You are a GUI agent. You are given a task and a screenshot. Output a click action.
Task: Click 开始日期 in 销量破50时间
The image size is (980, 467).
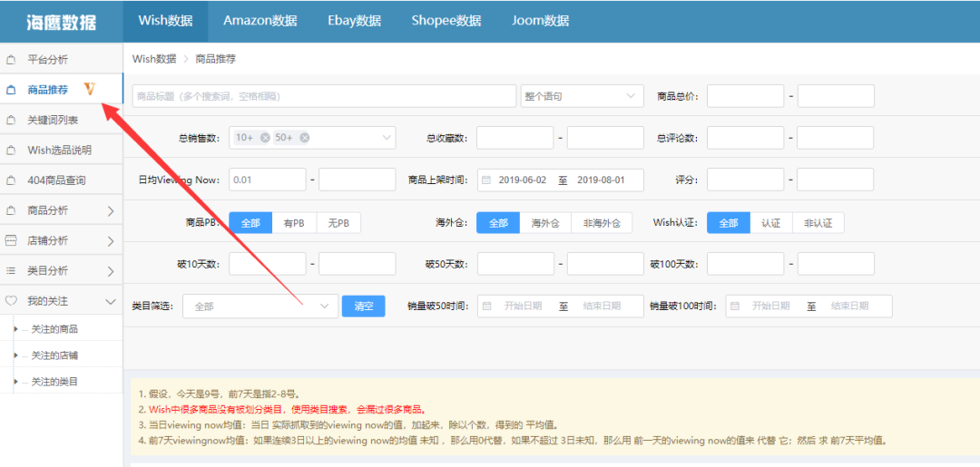[524, 306]
